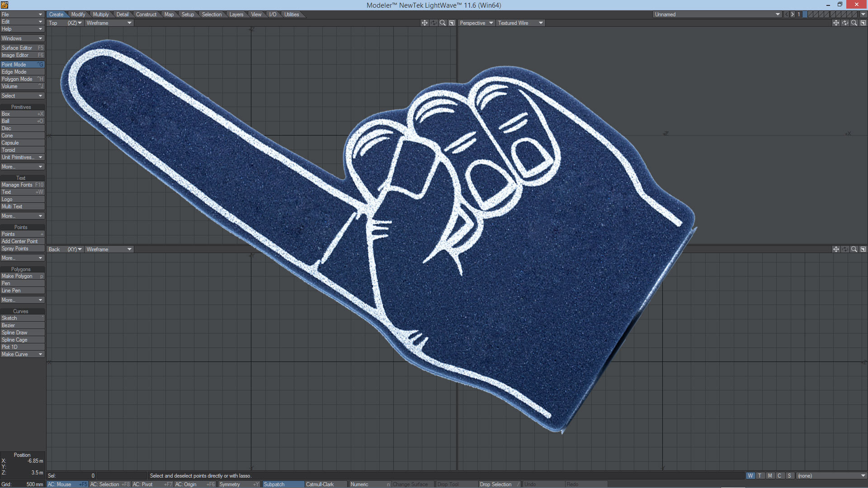Maximize the Top viewport with its corner icon
Screen dimensions: 868x488
click(x=452, y=23)
